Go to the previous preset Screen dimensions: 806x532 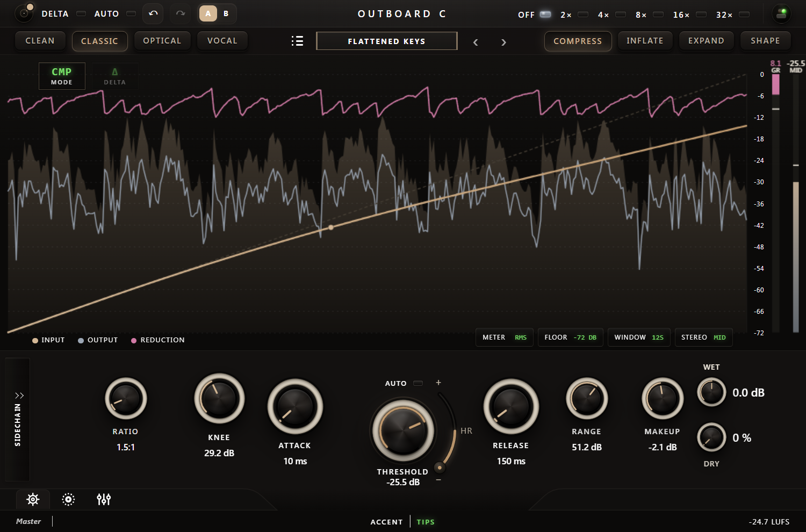(x=476, y=42)
